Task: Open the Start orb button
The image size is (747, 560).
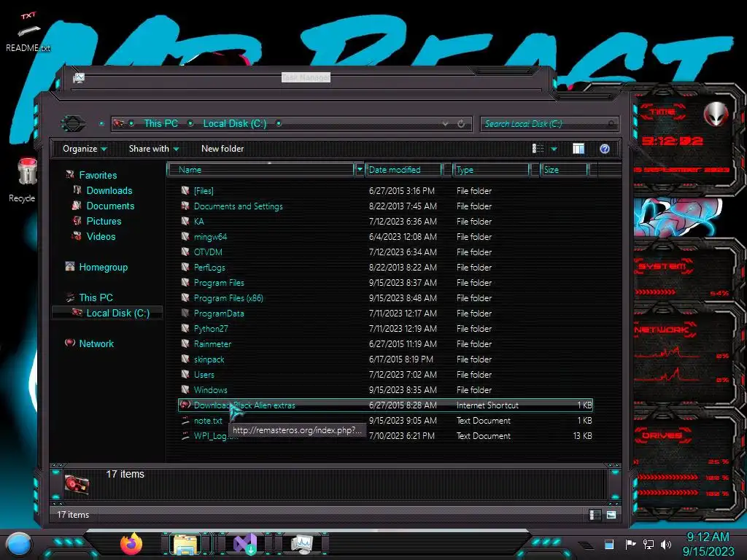Action: coord(19,544)
